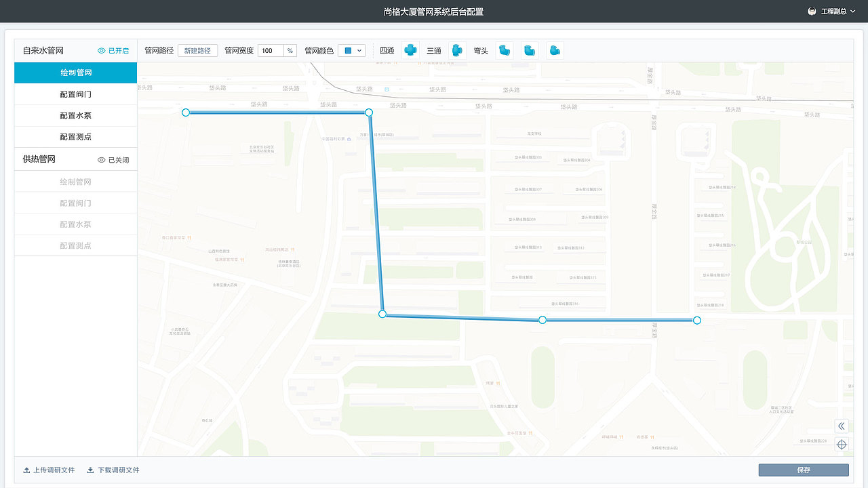Click the 供热管网 section heading
This screenshot has height=488, width=868.
click(x=39, y=159)
